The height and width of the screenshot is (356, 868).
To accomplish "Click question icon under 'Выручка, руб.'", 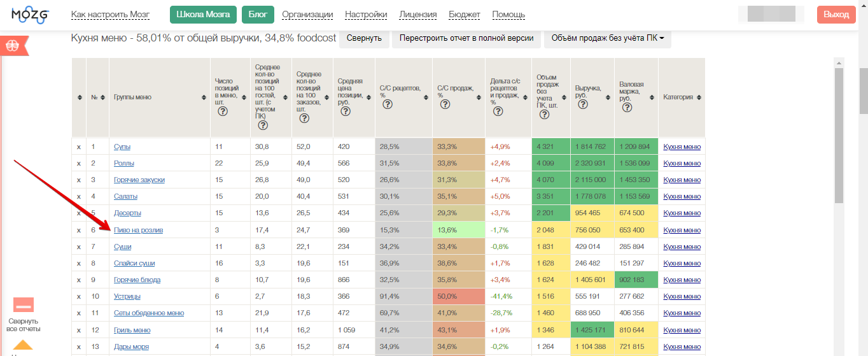I will pos(583,104).
